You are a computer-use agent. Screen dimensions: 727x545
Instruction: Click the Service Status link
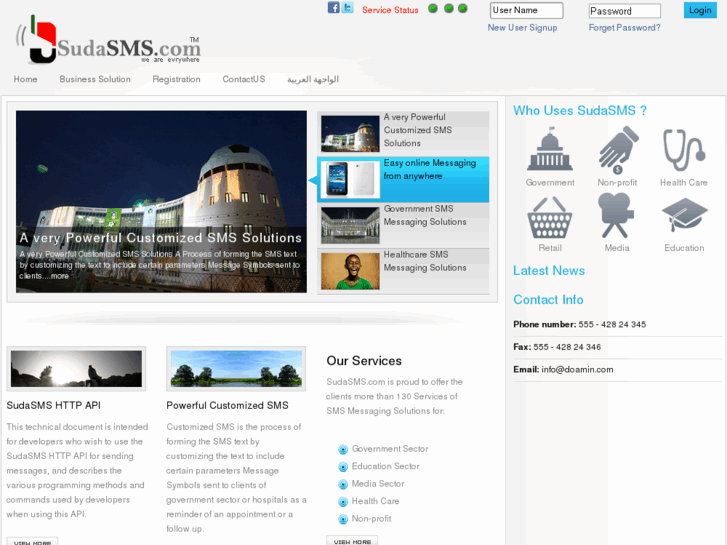point(390,10)
